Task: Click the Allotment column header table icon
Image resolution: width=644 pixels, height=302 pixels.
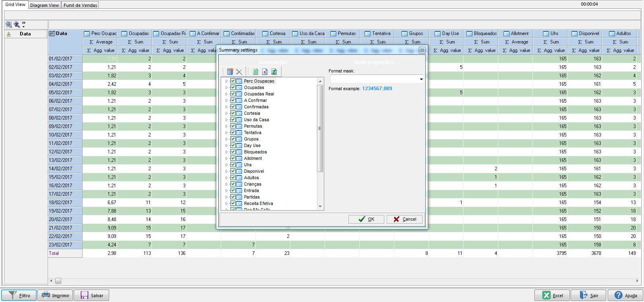Action: [506, 34]
